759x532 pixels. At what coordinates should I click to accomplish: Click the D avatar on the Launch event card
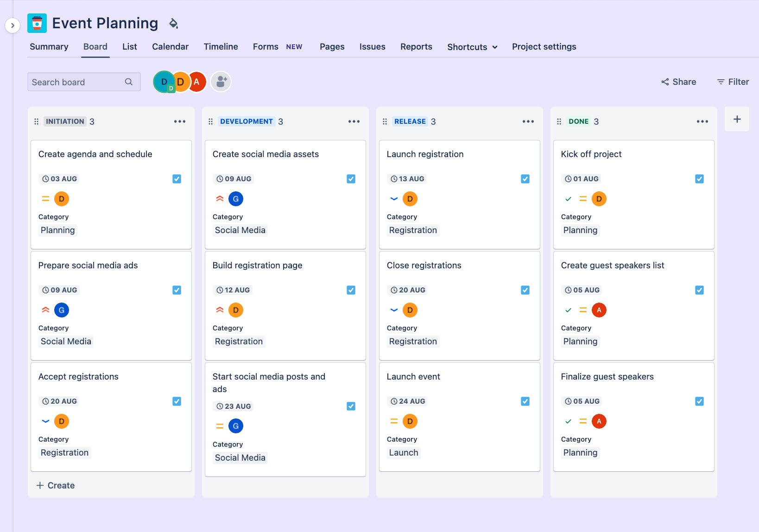(410, 421)
